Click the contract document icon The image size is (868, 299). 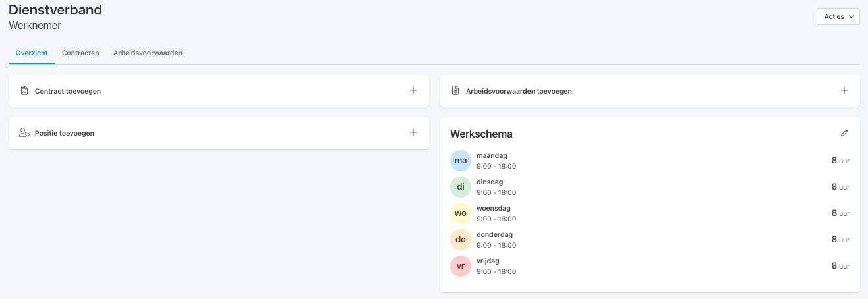[24, 91]
